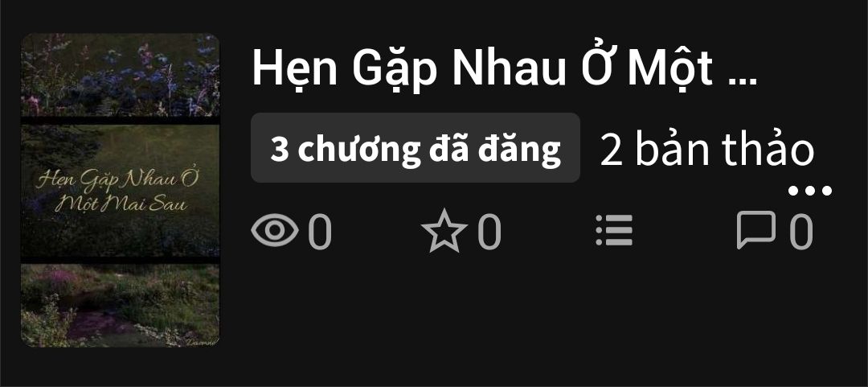Click the star votes icon
This screenshot has width=868, height=387.
pyautogui.click(x=444, y=230)
